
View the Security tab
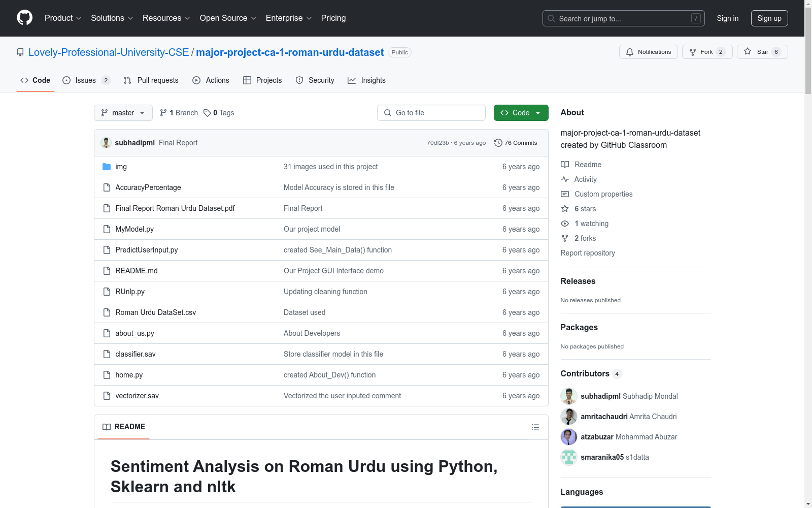pos(315,80)
